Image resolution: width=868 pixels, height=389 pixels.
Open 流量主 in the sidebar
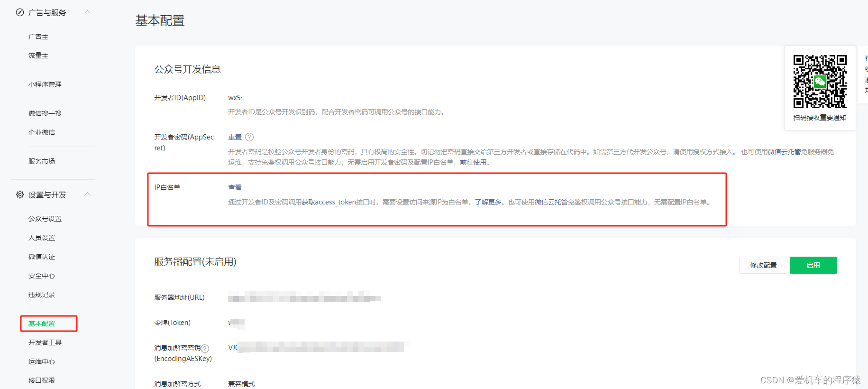(x=38, y=56)
